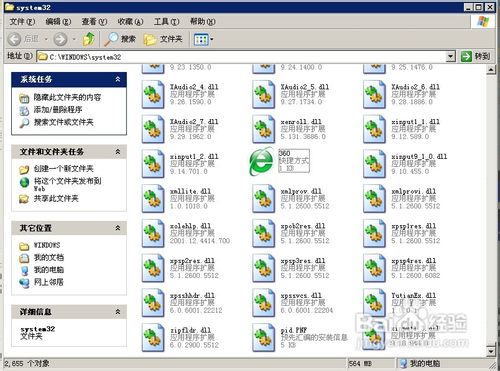
Task: Open My Computer (我的电脑) sidebar link
Action: pyautogui.click(x=49, y=270)
